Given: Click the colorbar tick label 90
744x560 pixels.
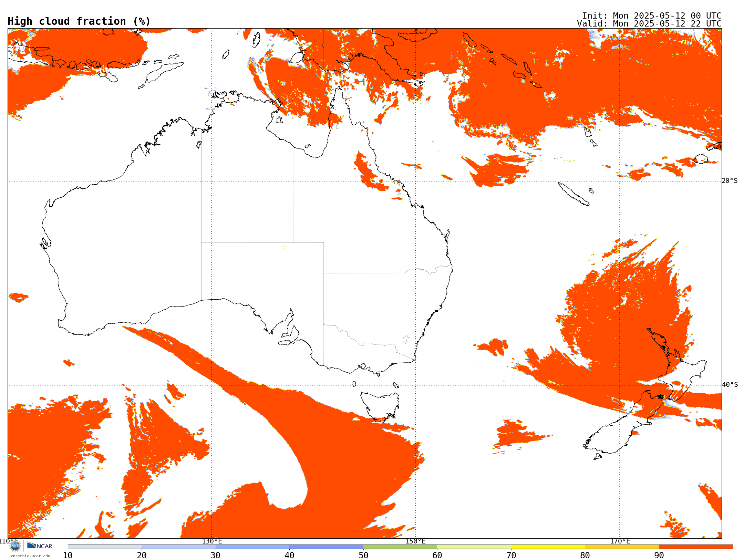Looking at the screenshot, I should click(659, 556).
